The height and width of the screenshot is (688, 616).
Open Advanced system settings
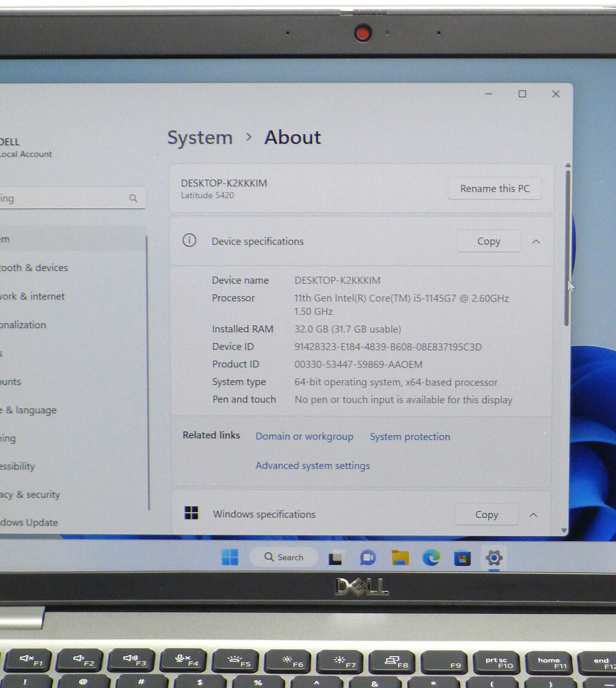coord(312,466)
